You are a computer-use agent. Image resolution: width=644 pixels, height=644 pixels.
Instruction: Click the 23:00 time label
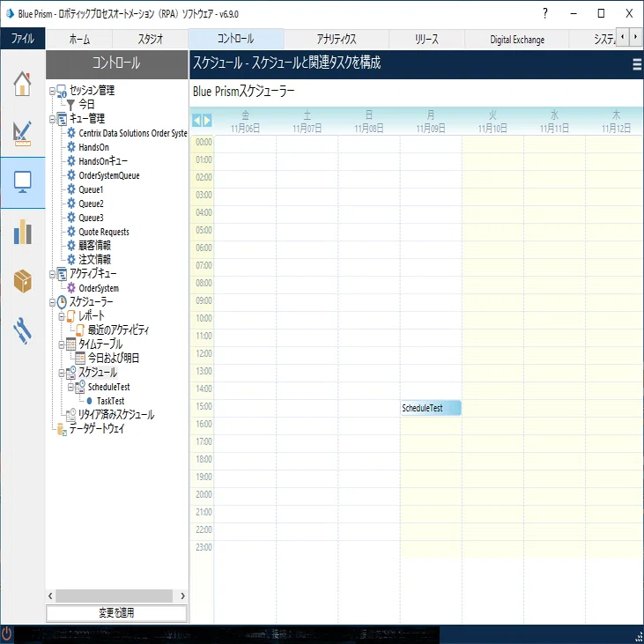pos(204,547)
